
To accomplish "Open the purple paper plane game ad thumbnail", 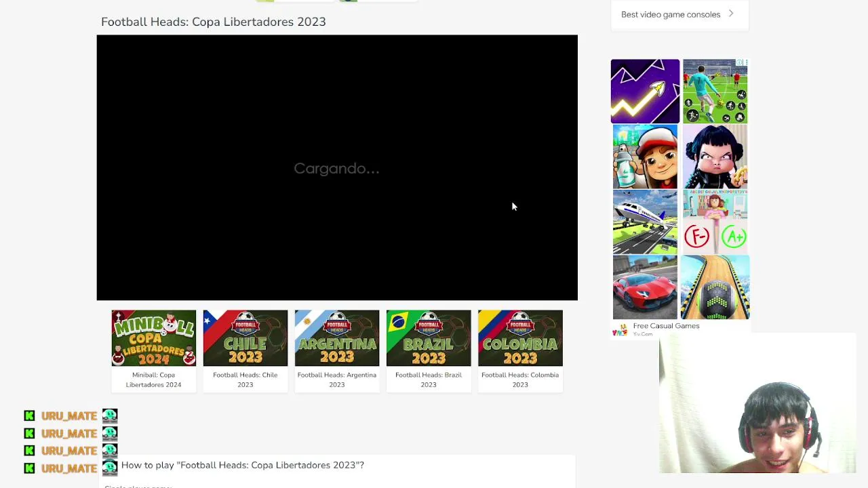I will click(x=645, y=91).
